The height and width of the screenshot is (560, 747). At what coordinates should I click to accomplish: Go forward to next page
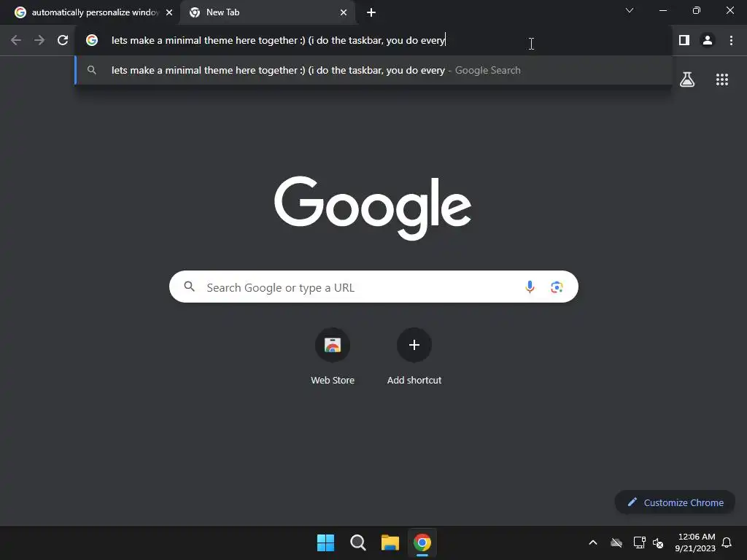point(39,41)
